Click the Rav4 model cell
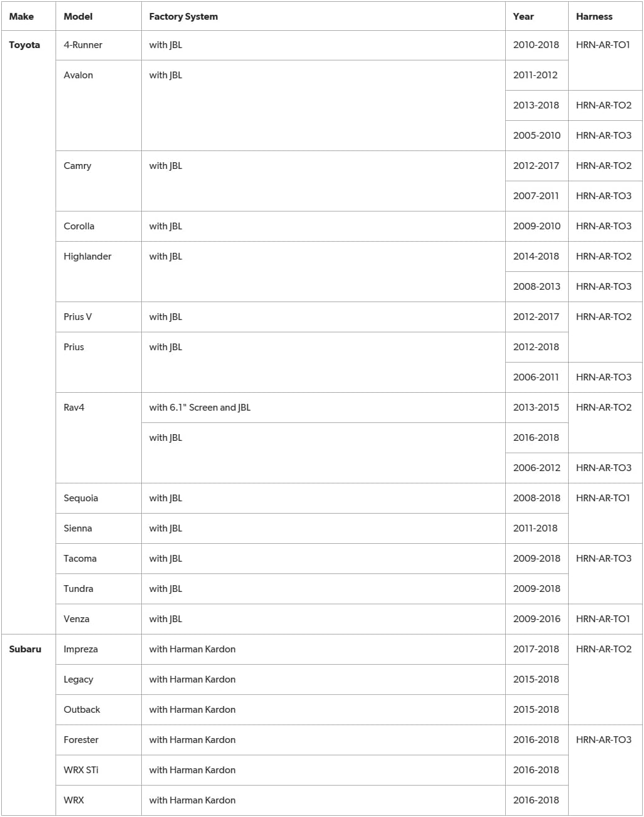Image resolution: width=644 pixels, height=817 pixels. coord(74,408)
